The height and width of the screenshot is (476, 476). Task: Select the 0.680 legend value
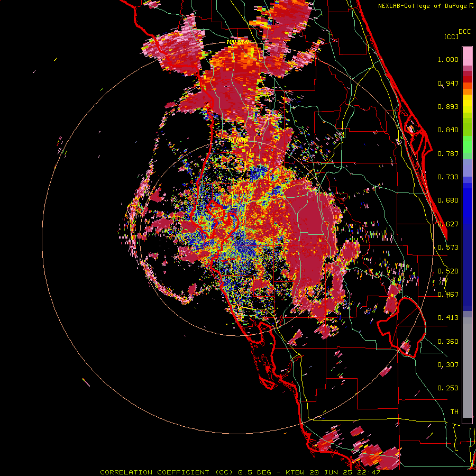(448, 200)
